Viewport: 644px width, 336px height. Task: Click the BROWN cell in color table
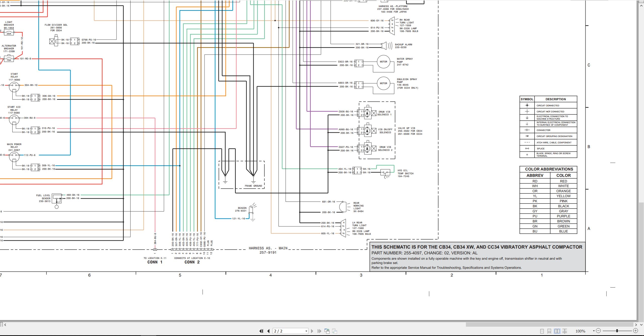[563, 221]
